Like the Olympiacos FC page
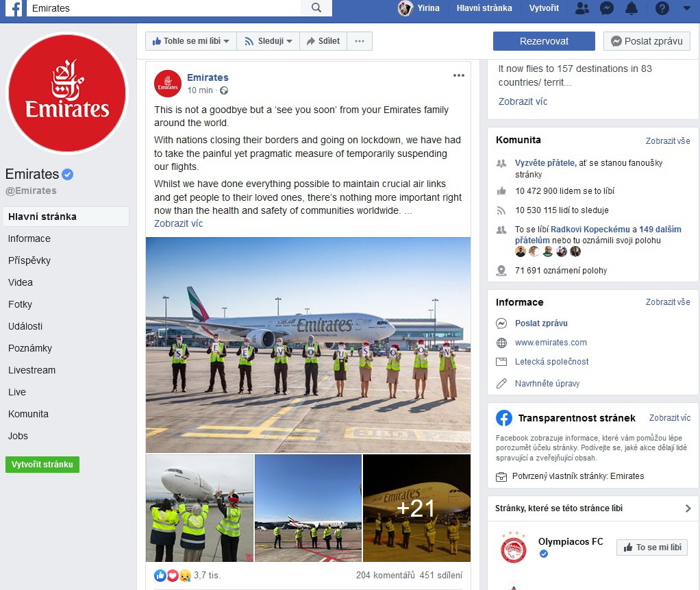The width and height of the screenshot is (700, 590). (x=652, y=547)
